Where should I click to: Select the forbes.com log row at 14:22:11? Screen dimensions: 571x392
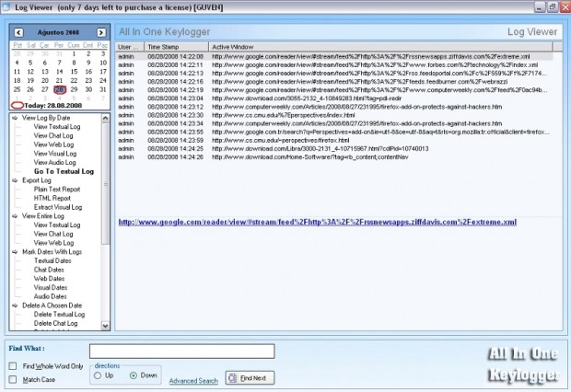334,65
